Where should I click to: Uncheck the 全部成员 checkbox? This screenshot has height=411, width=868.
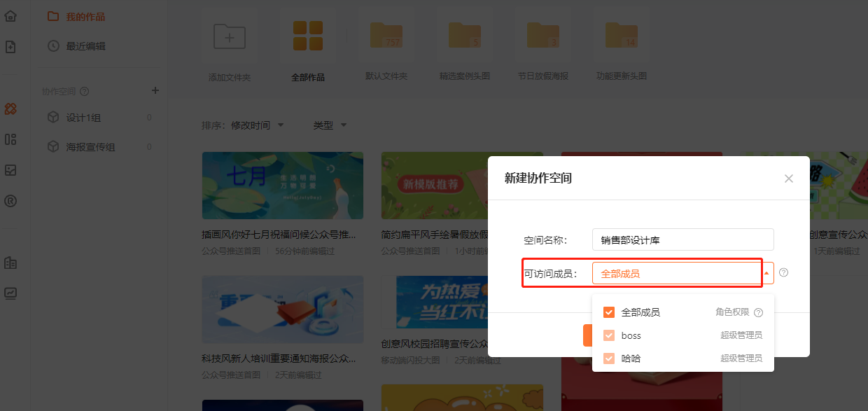click(609, 312)
